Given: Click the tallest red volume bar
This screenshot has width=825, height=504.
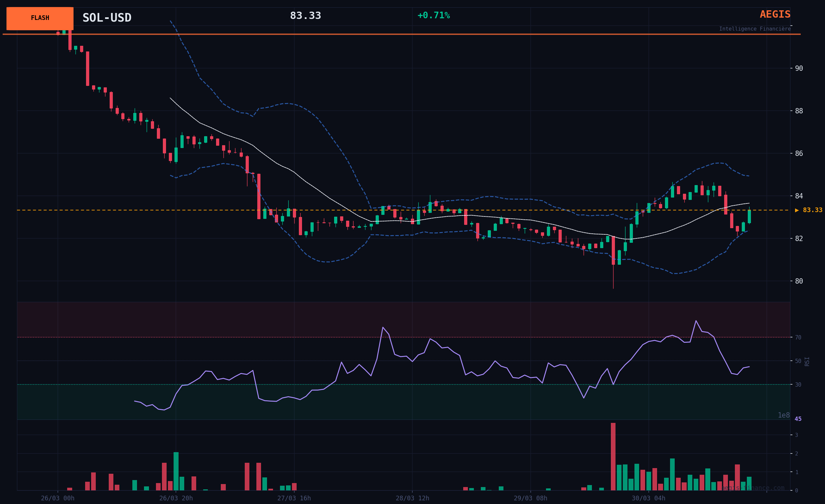Looking at the screenshot, I should pos(613,456).
